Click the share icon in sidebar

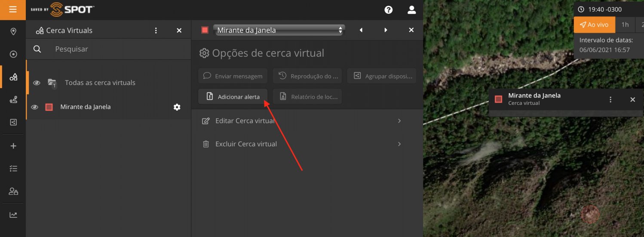13,122
